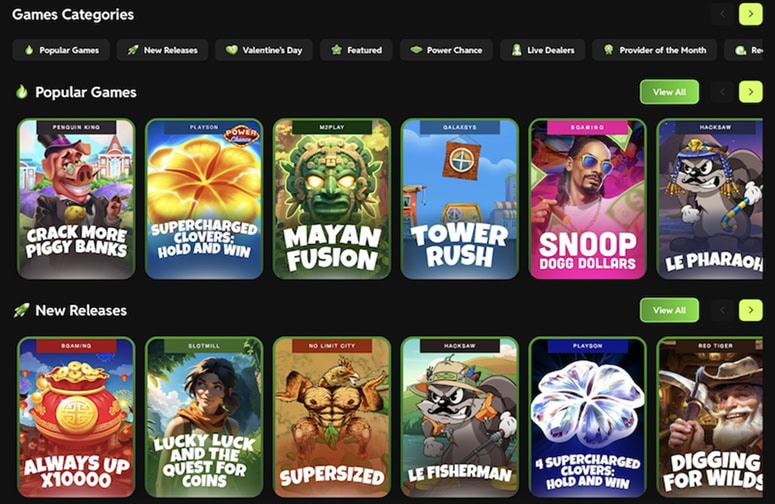The width and height of the screenshot is (775, 504).
Task: Click the dealer icon in Live Dealers category
Action: pyautogui.click(x=517, y=50)
